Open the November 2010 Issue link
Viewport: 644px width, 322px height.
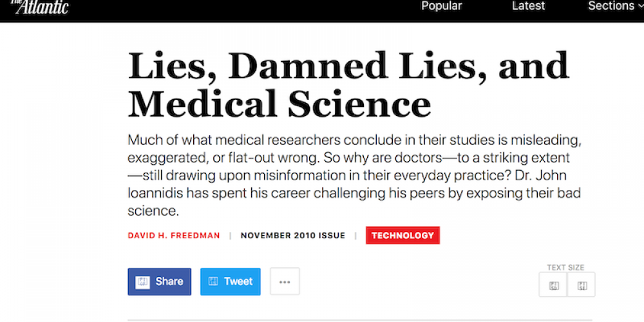[293, 236]
